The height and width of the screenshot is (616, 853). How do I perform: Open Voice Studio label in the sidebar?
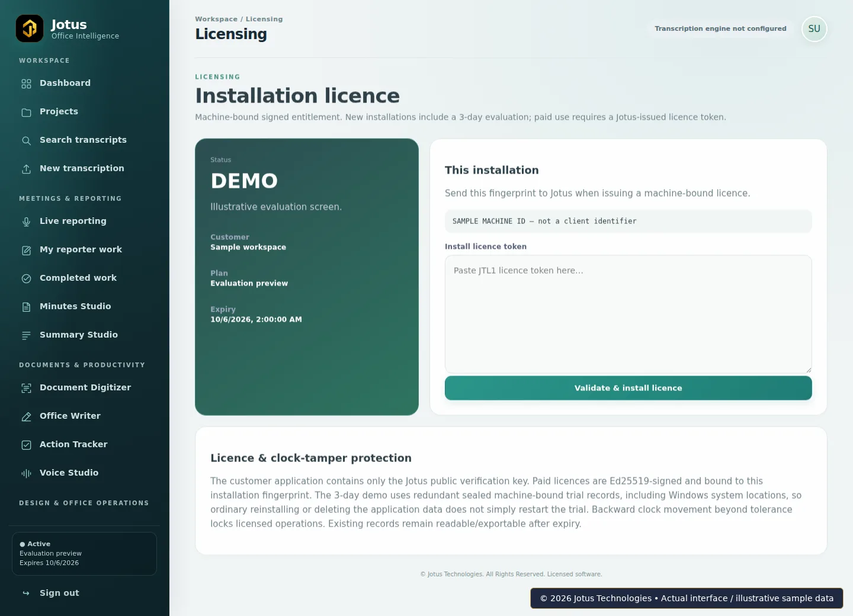point(69,473)
